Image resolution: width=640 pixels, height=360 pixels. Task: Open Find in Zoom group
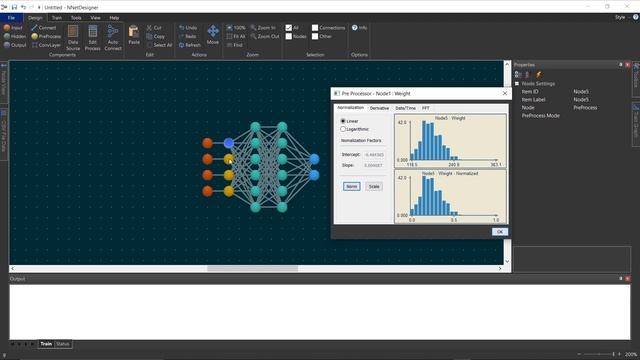click(x=234, y=45)
